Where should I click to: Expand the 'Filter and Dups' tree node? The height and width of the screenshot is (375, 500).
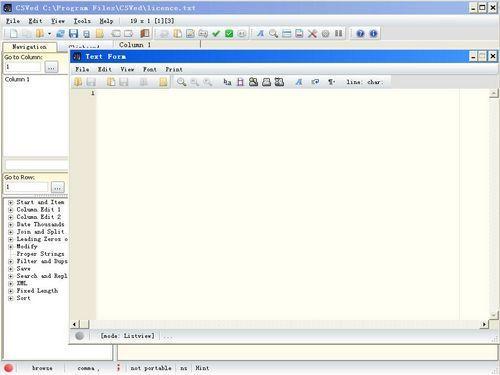tap(10, 261)
